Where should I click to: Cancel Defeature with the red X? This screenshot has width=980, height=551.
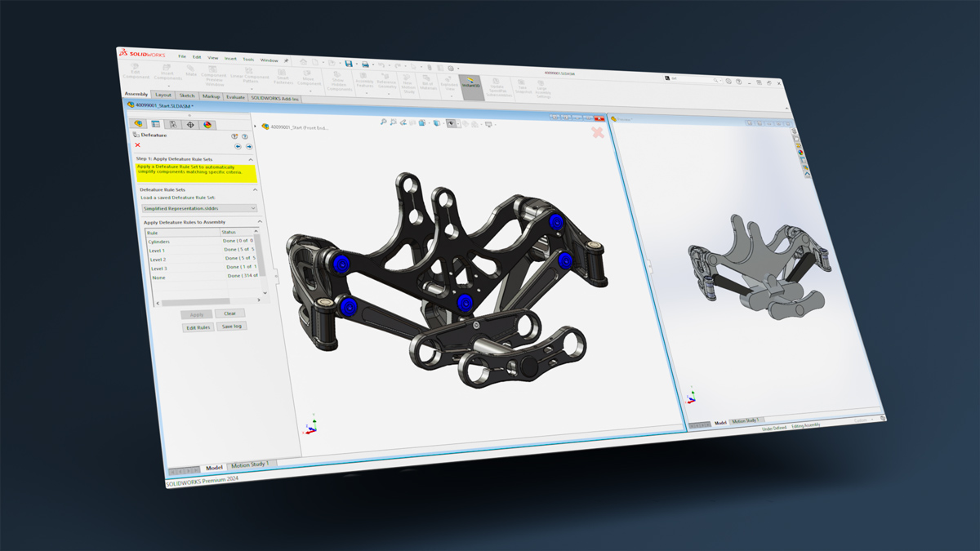[x=138, y=144]
